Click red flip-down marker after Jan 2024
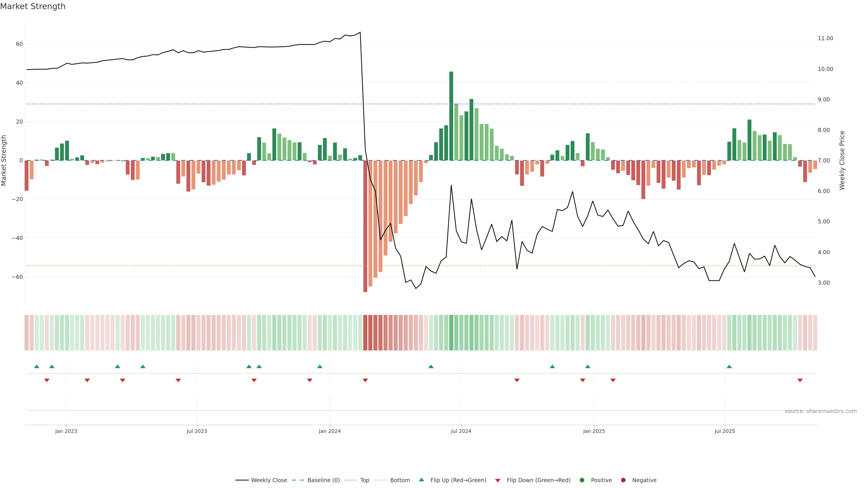Image resolution: width=868 pixels, height=488 pixels. (x=365, y=380)
